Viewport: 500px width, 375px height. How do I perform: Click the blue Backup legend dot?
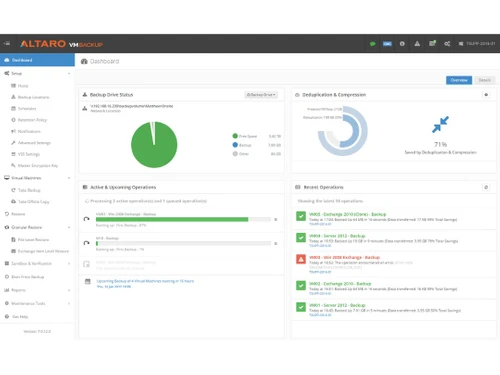tap(235, 145)
